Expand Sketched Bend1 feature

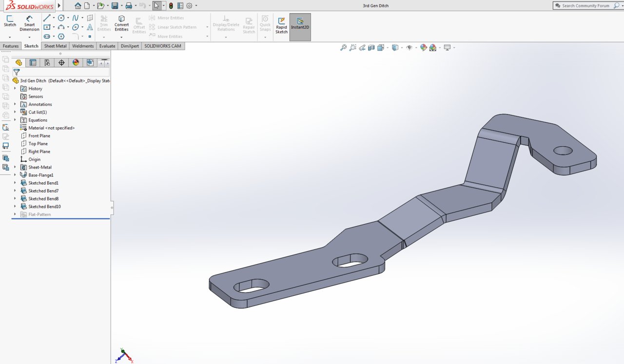coord(15,183)
